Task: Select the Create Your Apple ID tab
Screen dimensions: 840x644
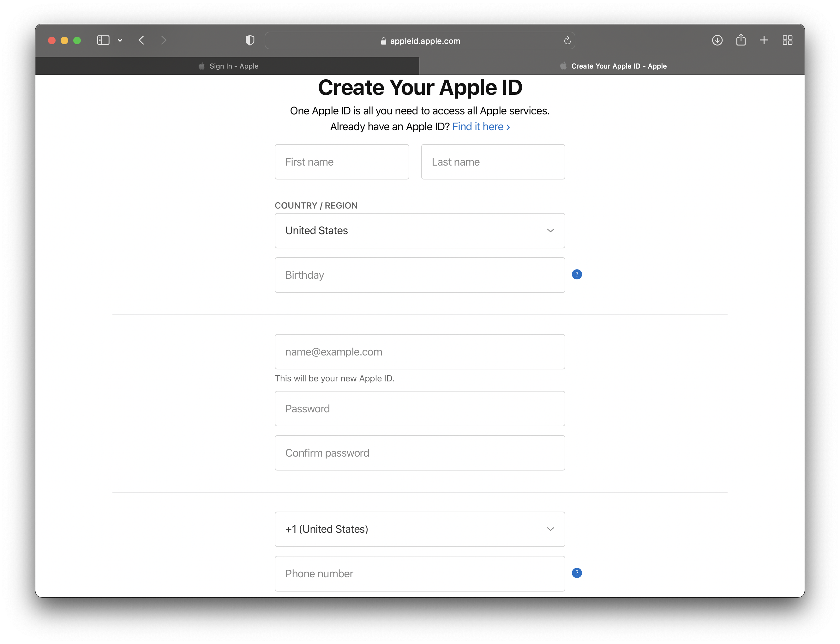Action: (612, 66)
